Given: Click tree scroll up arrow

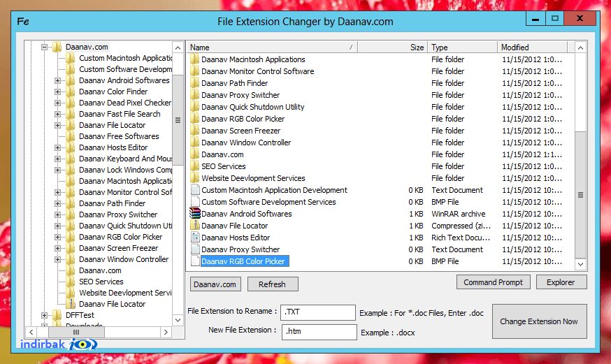Looking at the screenshot, I should (x=178, y=48).
